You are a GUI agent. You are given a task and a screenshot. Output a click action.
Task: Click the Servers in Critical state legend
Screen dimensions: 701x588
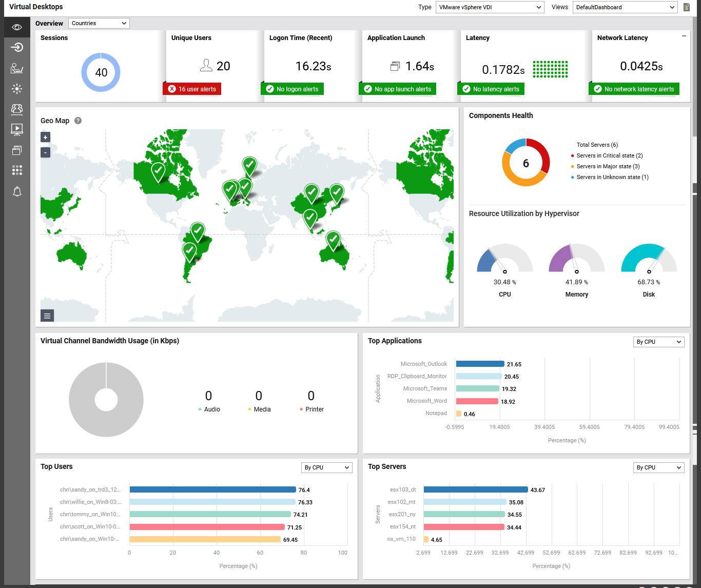tap(609, 155)
